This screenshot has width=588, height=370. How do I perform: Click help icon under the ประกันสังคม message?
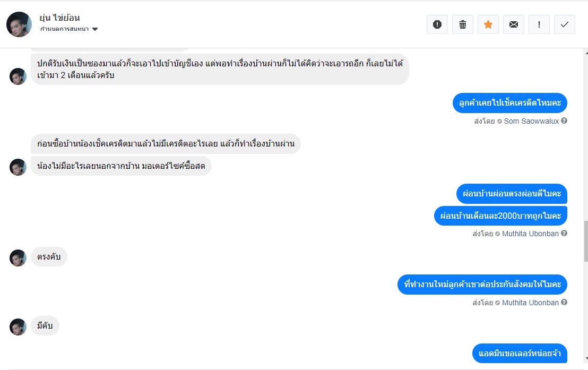(x=564, y=302)
